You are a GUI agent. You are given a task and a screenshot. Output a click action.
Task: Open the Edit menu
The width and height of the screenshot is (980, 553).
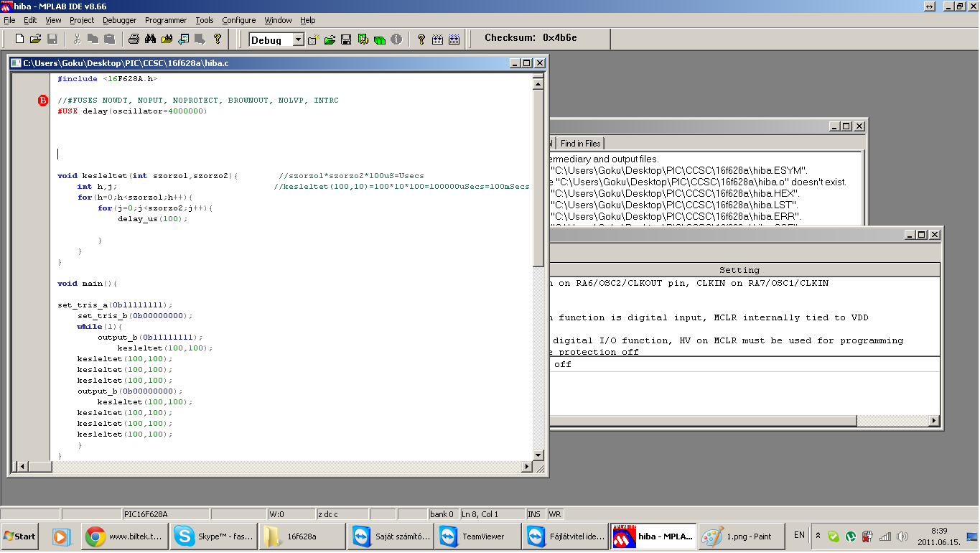coord(30,20)
